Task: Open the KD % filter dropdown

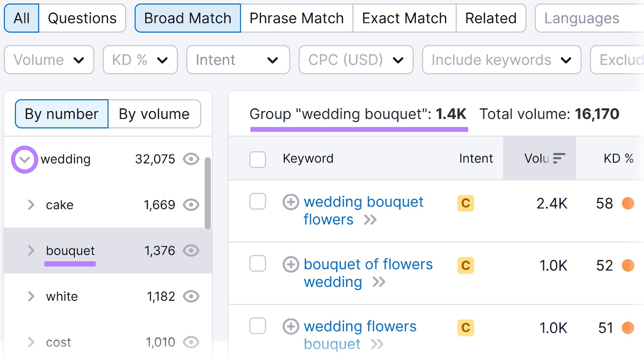Action: [x=140, y=60]
